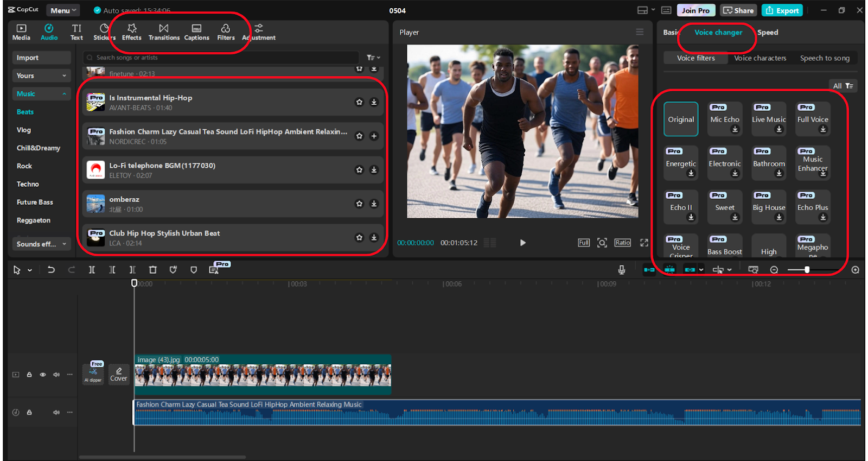Download the omberaz track
868x461 pixels.
click(374, 204)
